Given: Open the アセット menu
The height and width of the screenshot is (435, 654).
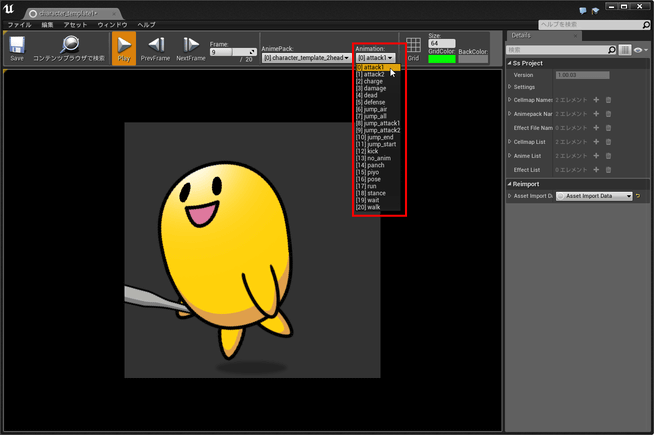Looking at the screenshot, I should (75, 25).
